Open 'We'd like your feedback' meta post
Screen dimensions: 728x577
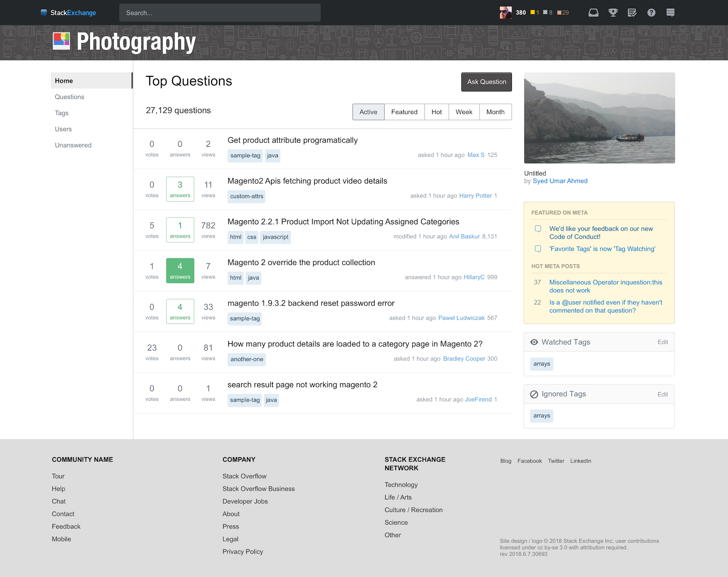click(601, 233)
